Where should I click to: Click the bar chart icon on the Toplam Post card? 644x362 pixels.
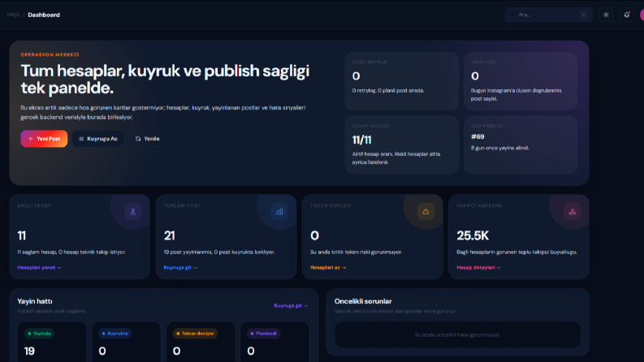(x=279, y=212)
